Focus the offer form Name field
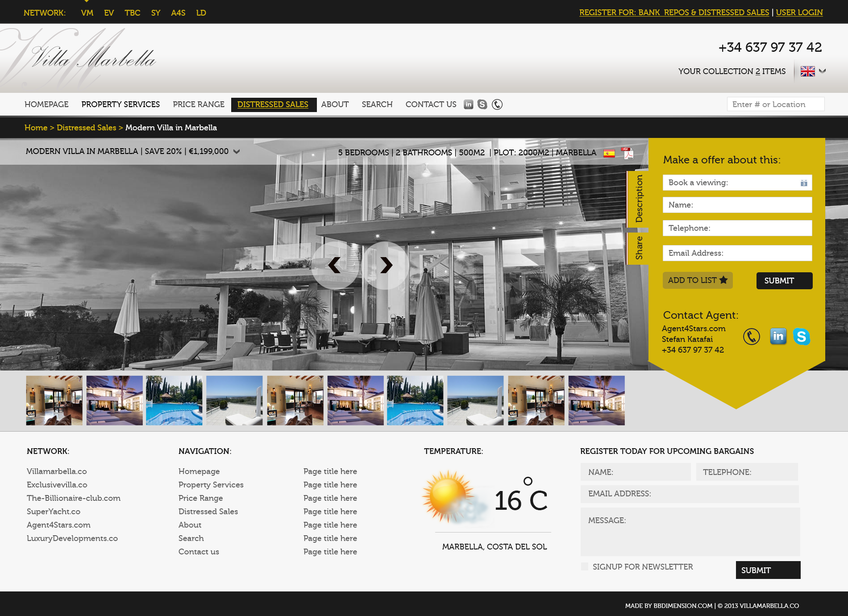848x616 pixels. [737, 205]
